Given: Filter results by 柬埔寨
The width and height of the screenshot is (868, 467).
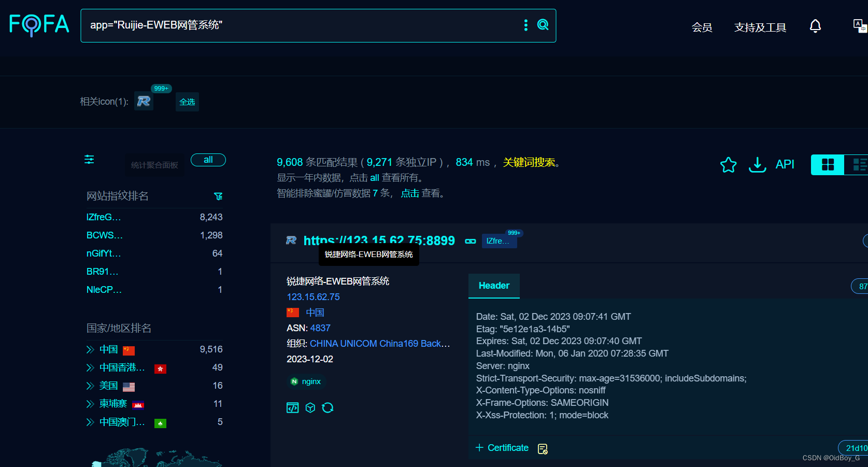Looking at the screenshot, I should tap(113, 404).
